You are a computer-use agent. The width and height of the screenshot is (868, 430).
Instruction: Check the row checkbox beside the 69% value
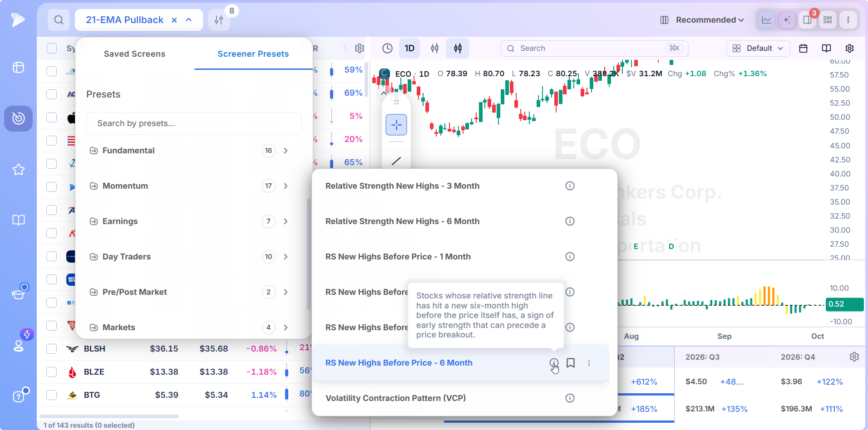tap(52, 94)
